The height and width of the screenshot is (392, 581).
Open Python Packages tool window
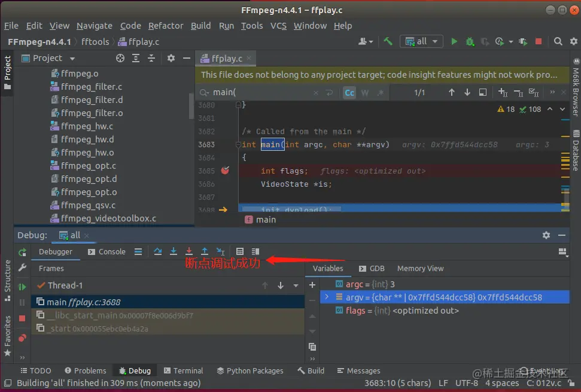pos(250,370)
